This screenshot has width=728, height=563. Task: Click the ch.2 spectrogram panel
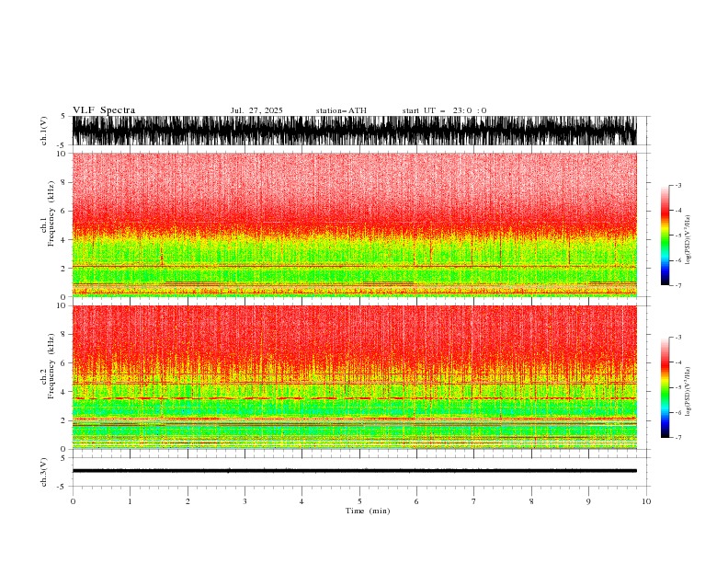point(354,377)
